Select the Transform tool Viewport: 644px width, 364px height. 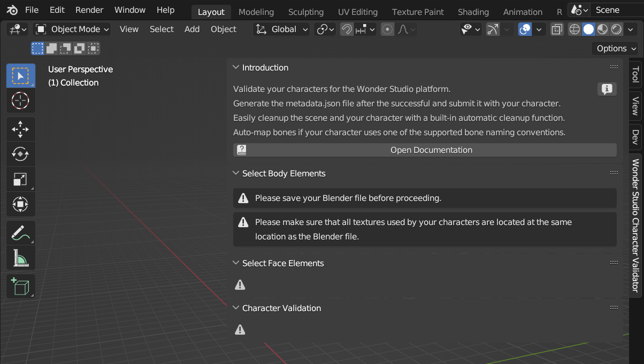(20, 204)
